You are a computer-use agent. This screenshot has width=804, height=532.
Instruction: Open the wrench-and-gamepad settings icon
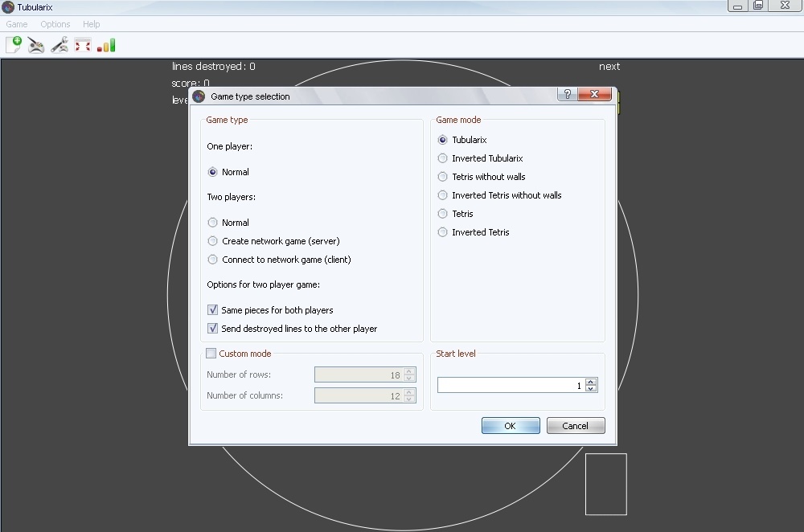coord(59,45)
